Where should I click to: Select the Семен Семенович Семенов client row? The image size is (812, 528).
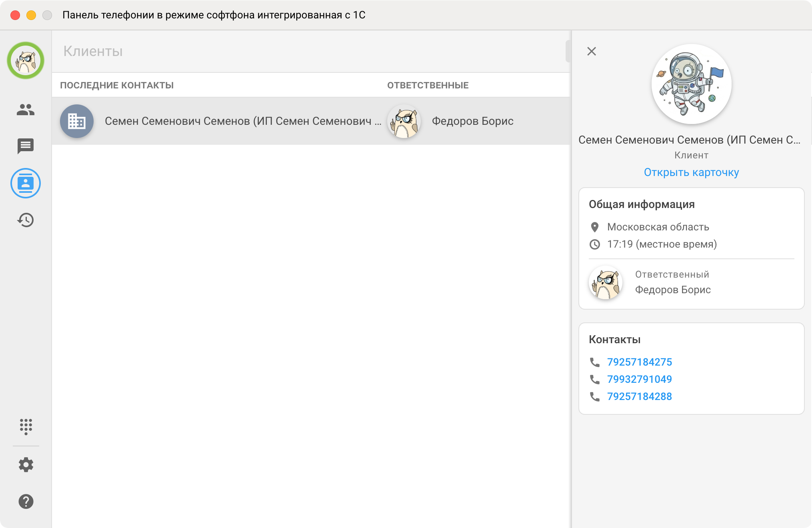pos(310,121)
